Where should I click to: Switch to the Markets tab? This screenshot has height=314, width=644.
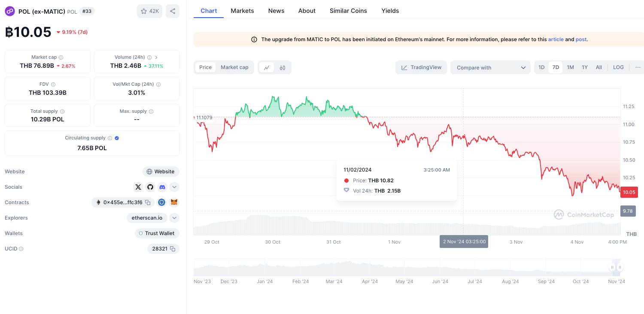(x=242, y=11)
